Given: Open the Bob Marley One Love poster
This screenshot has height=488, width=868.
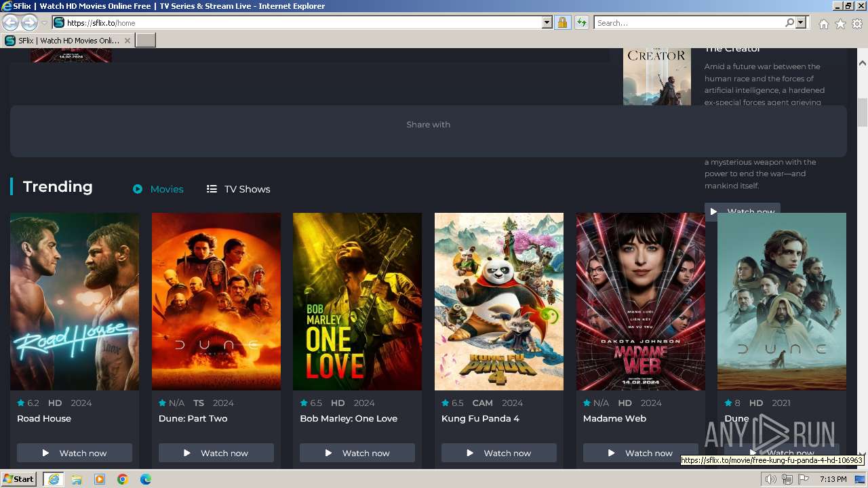Looking at the screenshot, I should coord(357,302).
